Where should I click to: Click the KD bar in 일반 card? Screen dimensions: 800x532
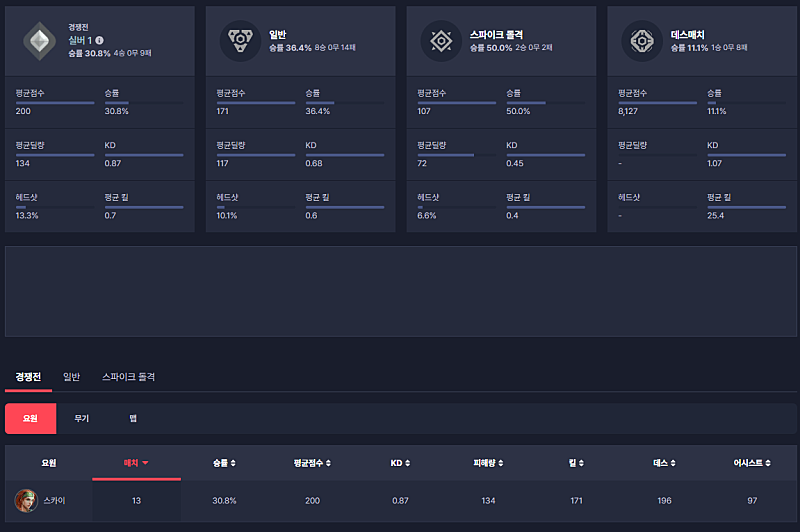pos(345,155)
